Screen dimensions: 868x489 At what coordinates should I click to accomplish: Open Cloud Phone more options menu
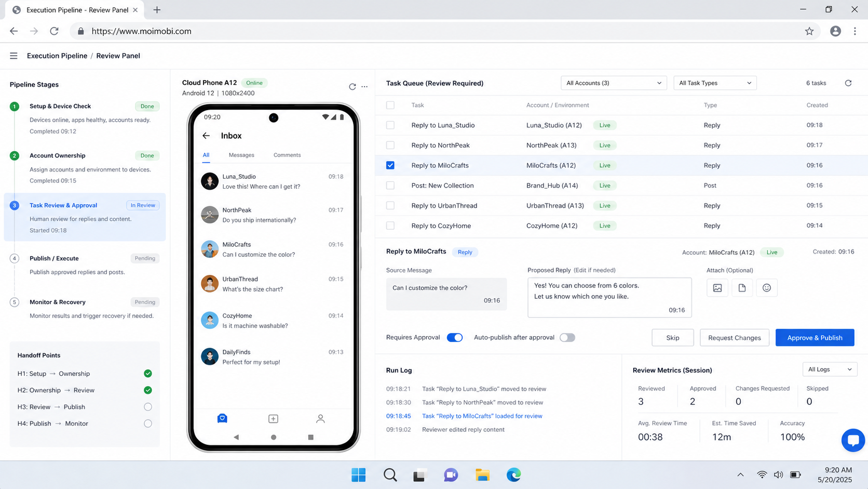pos(364,87)
